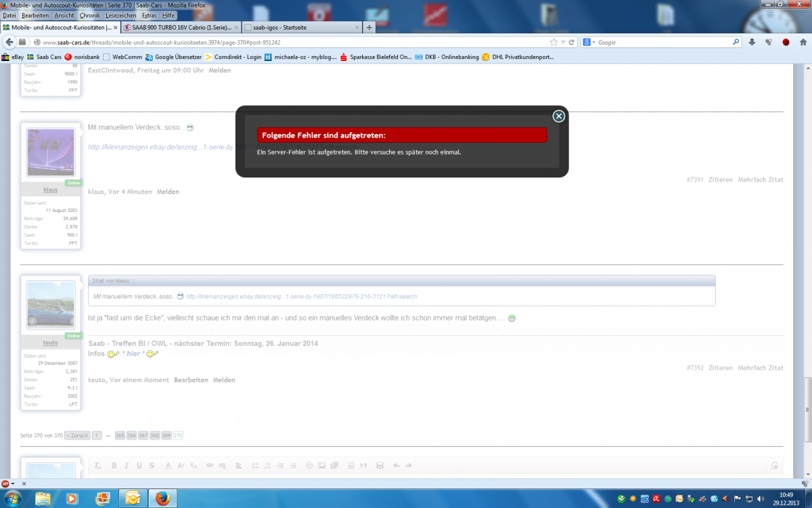Click the back navigation button

[x=9, y=42]
